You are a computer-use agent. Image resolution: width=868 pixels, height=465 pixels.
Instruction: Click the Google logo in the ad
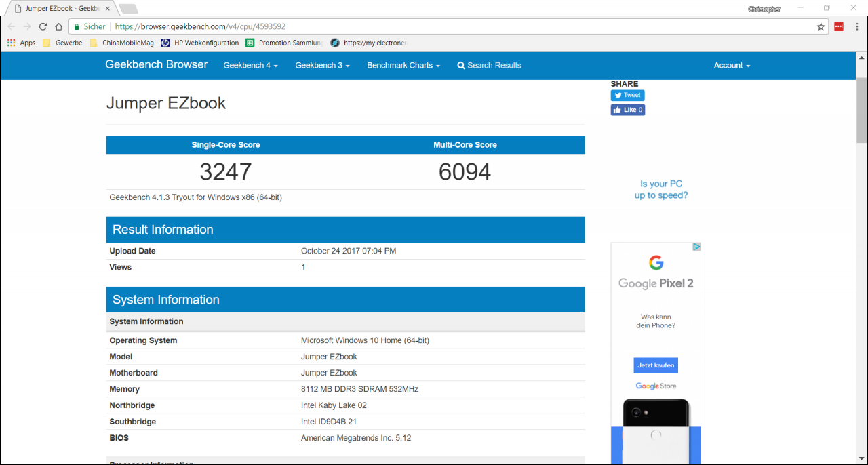[656, 263]
